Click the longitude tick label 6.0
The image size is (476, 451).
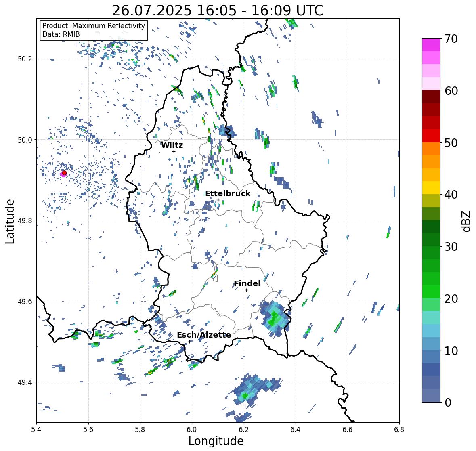tap(192, 430)
